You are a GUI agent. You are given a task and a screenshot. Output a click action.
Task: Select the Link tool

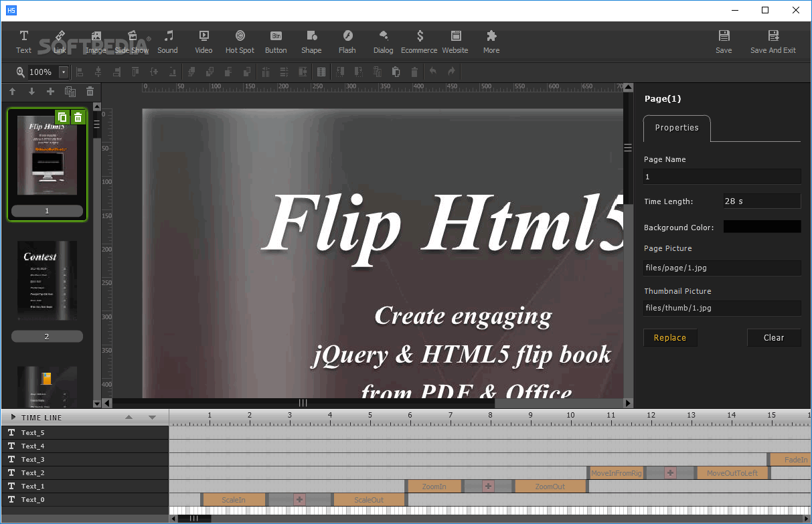60,41
